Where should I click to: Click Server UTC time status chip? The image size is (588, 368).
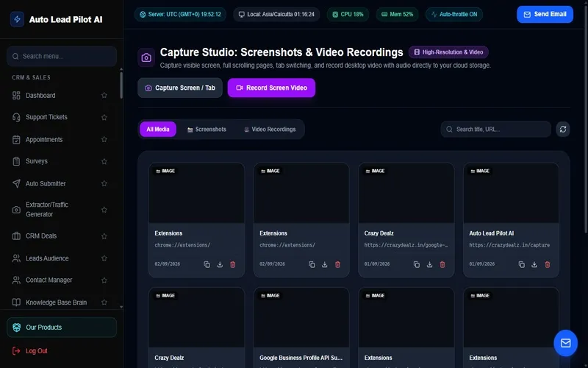point(180,14)
